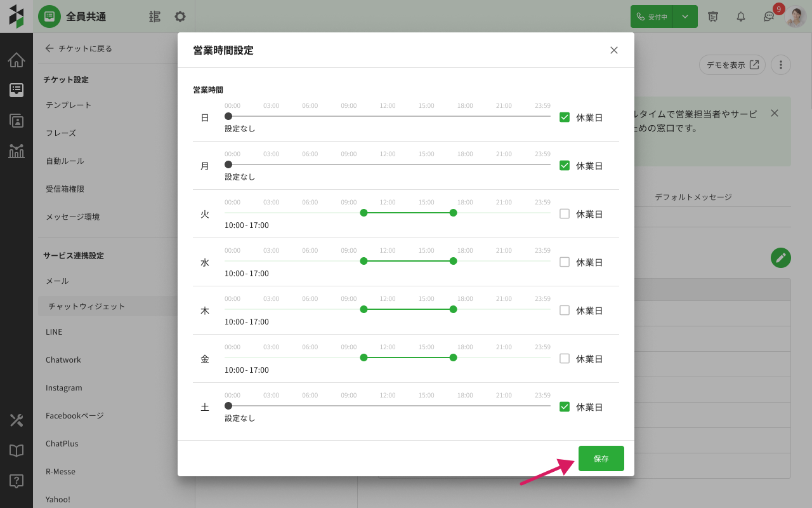Select LINE in the service integration menu
812x508 pixels.
coord(54,331)
